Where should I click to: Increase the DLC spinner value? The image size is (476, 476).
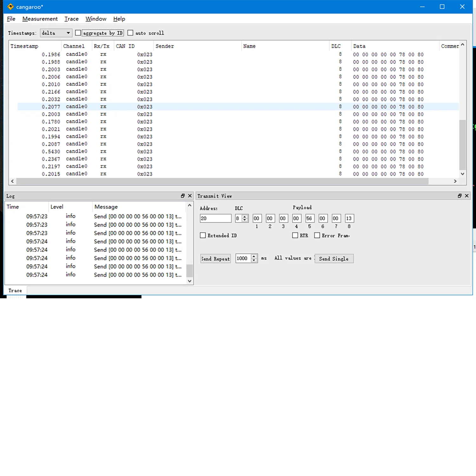coord(245,217)
